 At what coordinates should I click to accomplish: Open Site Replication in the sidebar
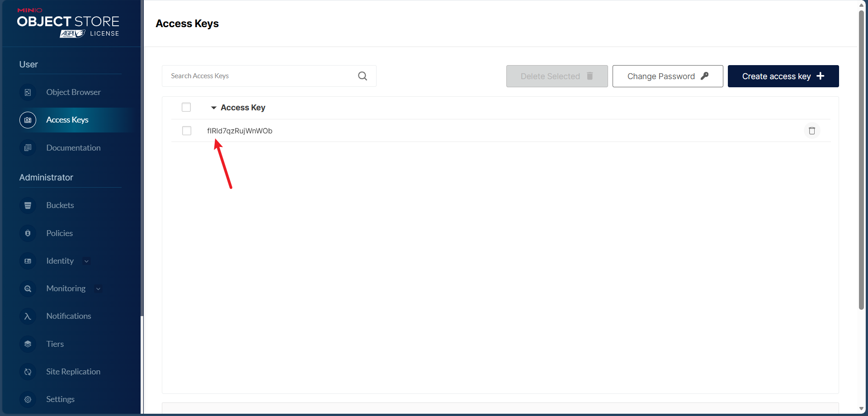coord(73,372)
